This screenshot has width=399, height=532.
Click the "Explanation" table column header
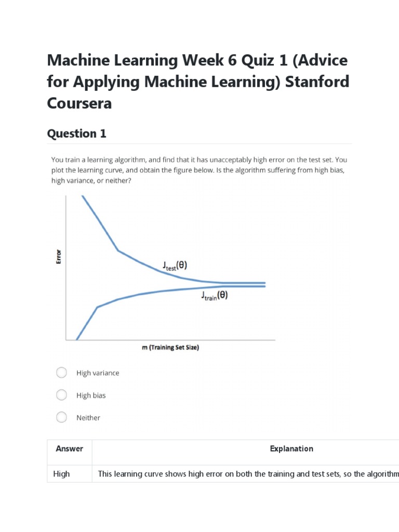[291, 449]
